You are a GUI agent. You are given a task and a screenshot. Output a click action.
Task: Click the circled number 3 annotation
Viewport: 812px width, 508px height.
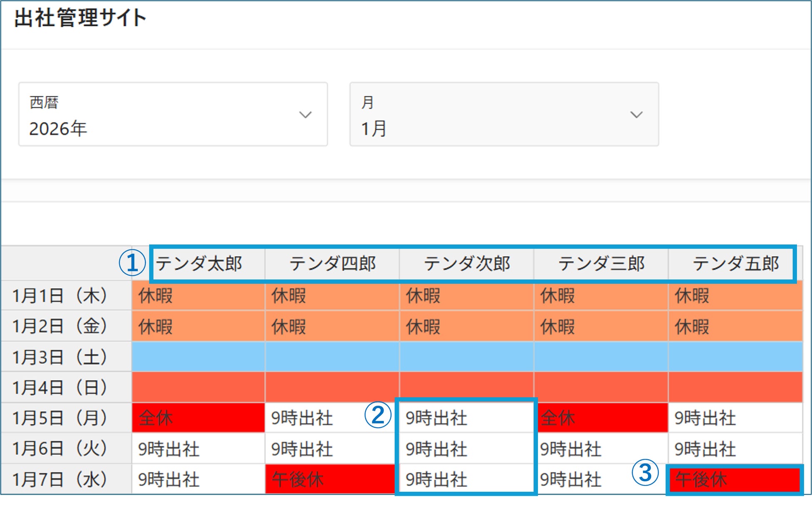[645, 473]
